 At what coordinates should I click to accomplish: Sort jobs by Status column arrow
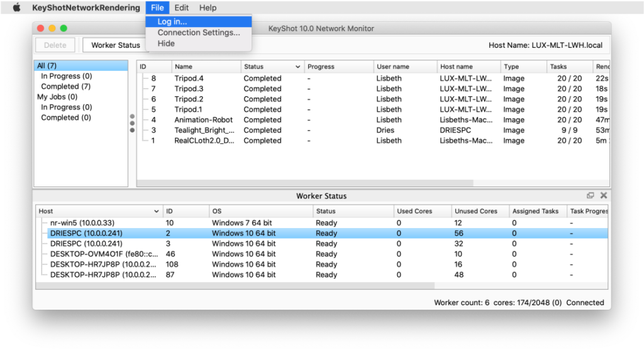(298, 67)
